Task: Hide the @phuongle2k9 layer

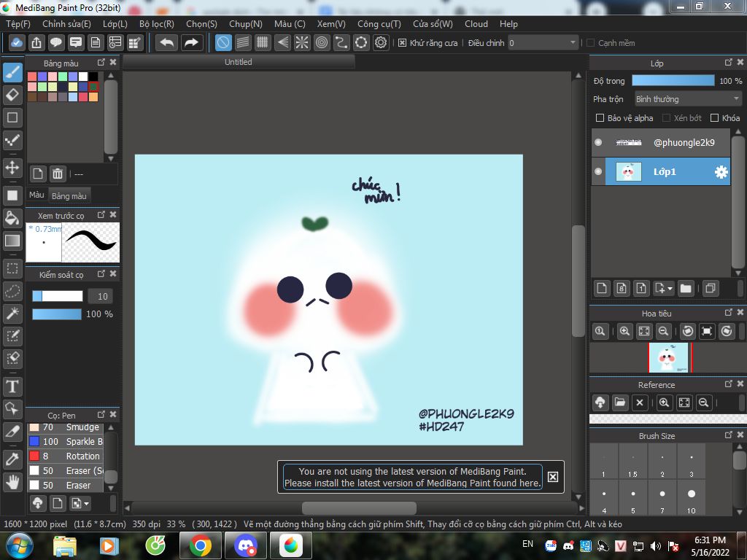Action: [598, 142]
